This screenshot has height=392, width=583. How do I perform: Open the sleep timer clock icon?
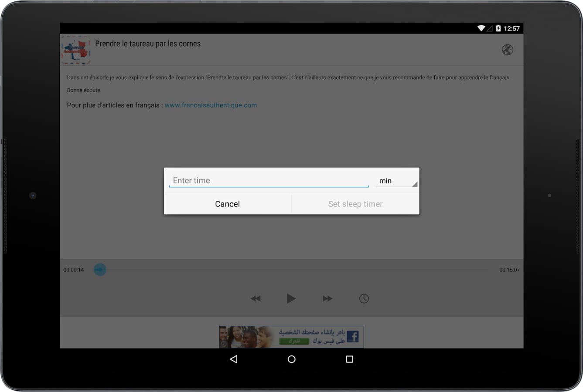click(x=364, y=298)
